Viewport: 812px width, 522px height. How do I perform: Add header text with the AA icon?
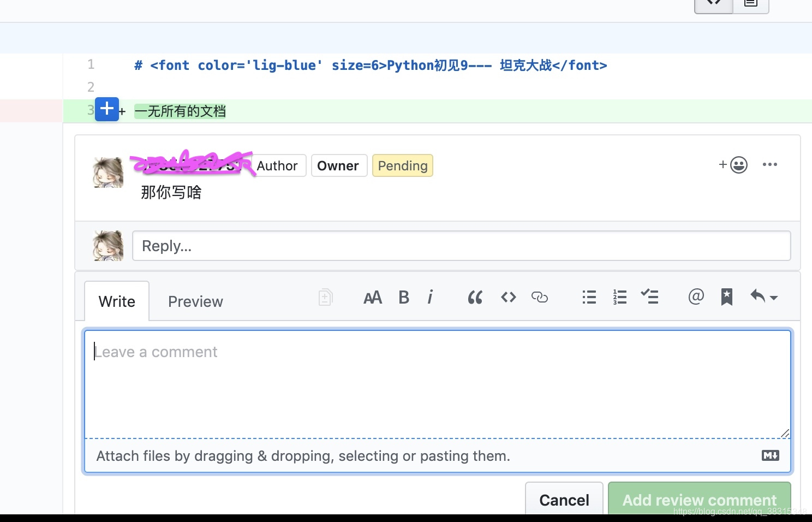coord(373,298)
